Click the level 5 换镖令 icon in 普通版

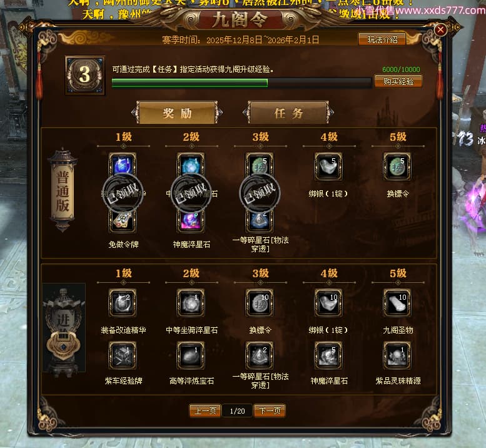click(x=397, y=166)
